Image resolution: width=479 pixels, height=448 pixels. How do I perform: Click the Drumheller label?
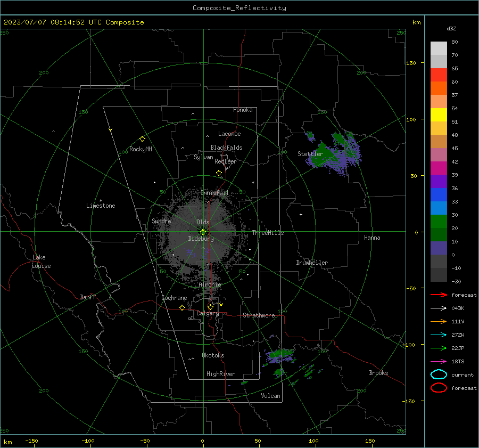click(x=312, y=263)
